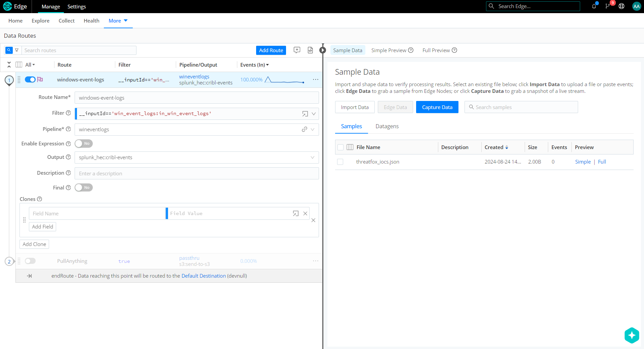Viewport: 644px width, 349px height.
Task: Remove the clone with X icon
Action: [313, 220]
